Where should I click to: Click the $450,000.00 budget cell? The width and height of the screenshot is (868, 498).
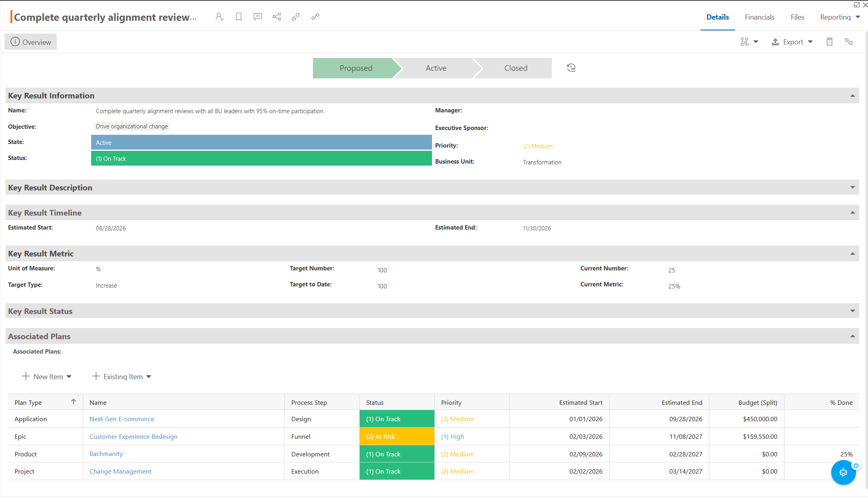tap(746, 419)
